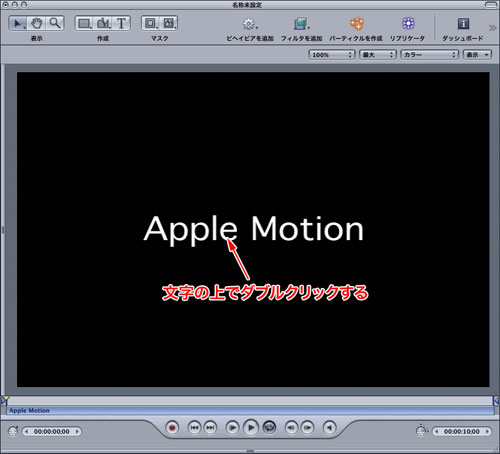Open the resolution (最大) dropdown
The height and width of the screenshot is (454, 500).
click(x=378, y=55)
